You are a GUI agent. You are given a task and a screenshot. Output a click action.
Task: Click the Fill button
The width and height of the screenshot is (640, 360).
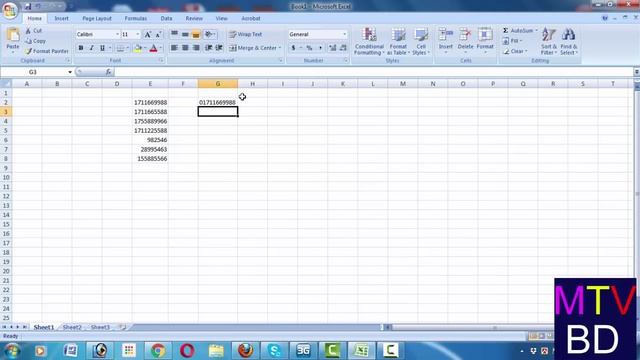(512, 41)
